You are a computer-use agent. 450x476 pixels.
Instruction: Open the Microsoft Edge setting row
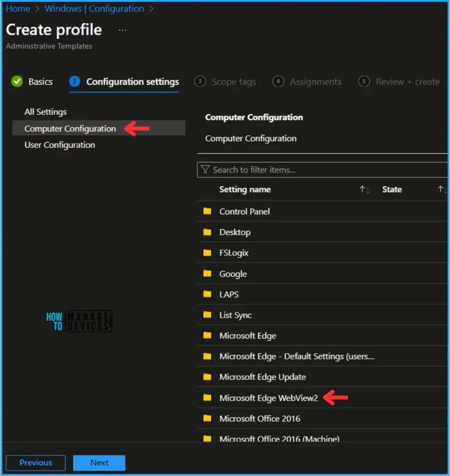322,336
